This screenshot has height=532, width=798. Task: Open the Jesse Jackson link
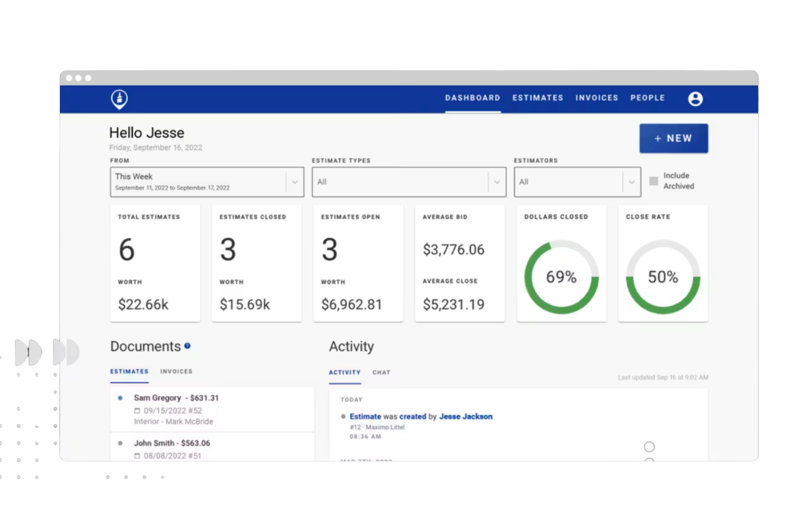(x=466, y=417)
